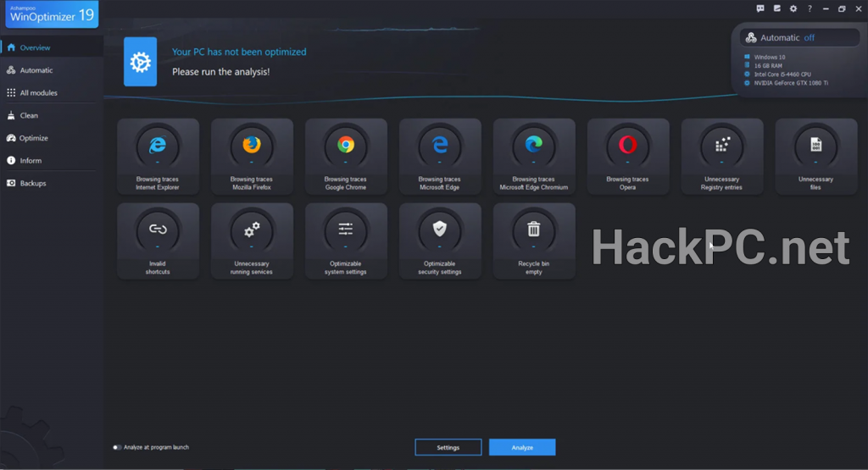Screen dimensions: 868x470
Task: Click the Opera browsing traces icon
Action: (x=627, y=145)
